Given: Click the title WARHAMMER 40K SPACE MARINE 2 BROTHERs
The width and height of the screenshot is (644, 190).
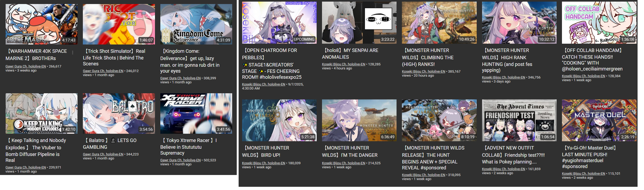Looking at the screenshot, I should pyautogui.click(x=36, y=55).
